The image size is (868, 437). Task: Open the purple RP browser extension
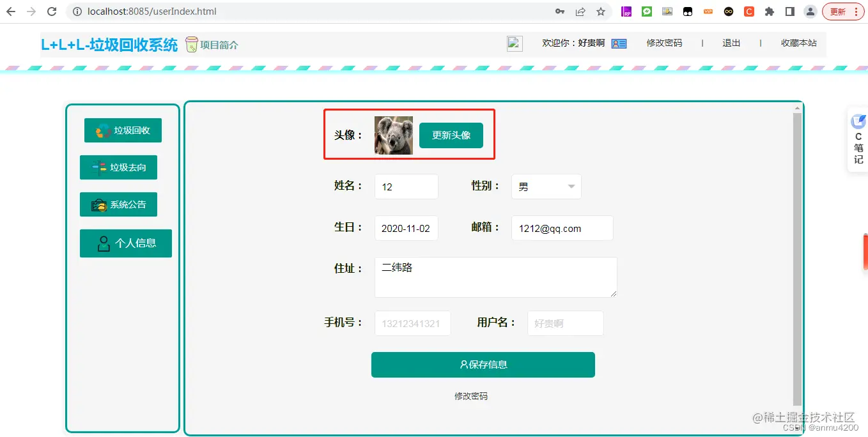pos(627,11)
